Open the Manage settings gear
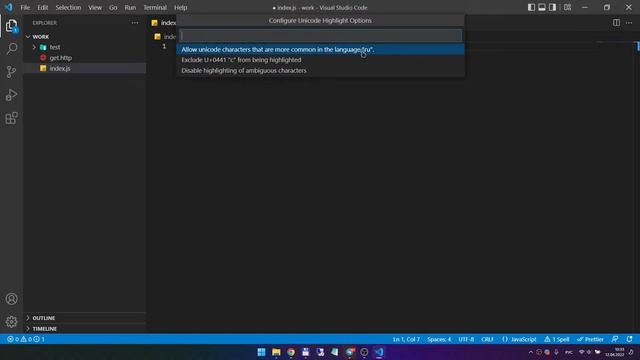The width and height of the screenshot is (640, 360). pyautogui.click(x=11, y=322)
